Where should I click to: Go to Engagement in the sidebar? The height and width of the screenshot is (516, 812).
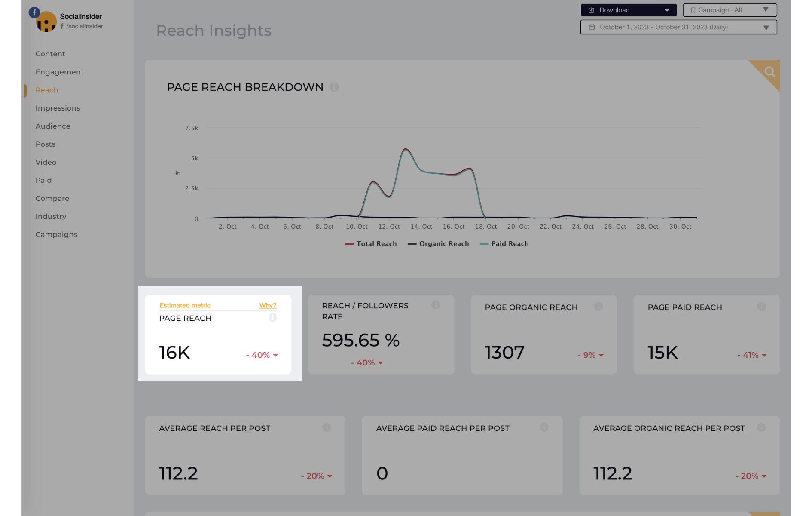click(60, 72)
